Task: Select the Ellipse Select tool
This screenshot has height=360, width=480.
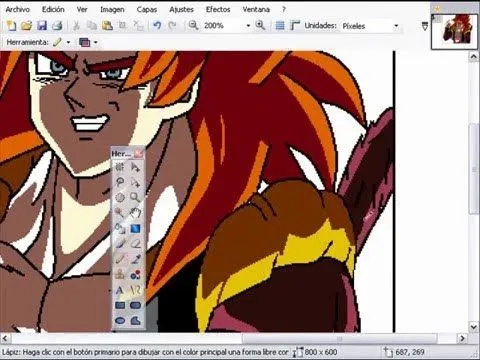Action: click(x=120, y=198)
